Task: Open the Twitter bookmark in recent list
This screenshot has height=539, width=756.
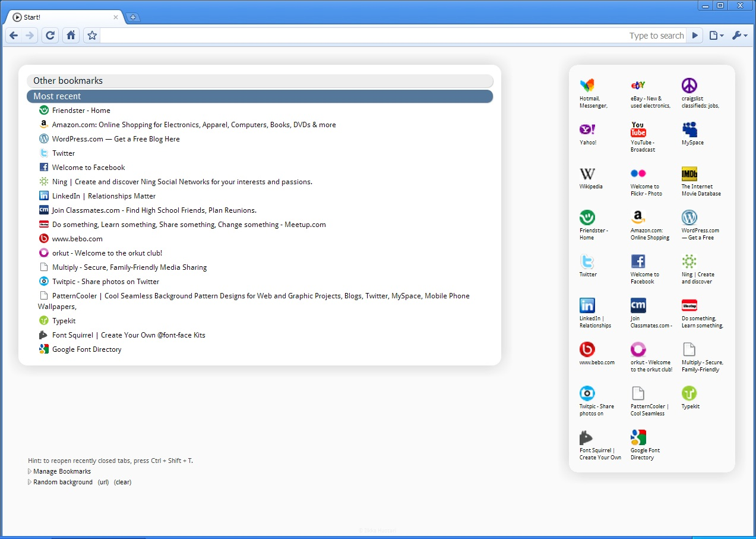Action: click(x=64, y=153)
